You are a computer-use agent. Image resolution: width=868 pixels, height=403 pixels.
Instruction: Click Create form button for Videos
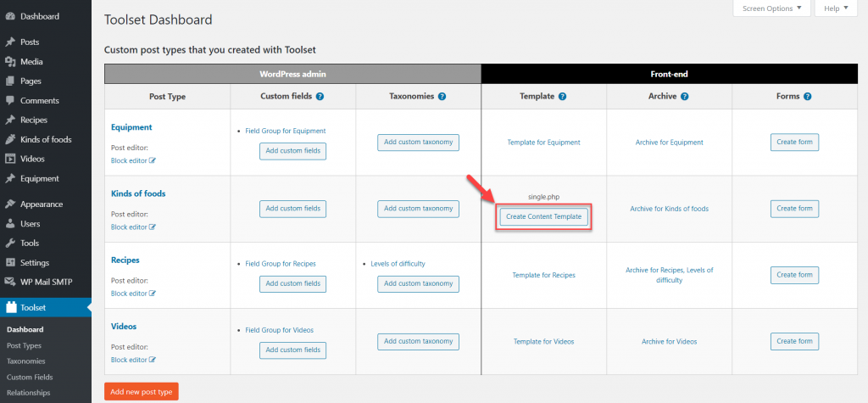[794, 341]
